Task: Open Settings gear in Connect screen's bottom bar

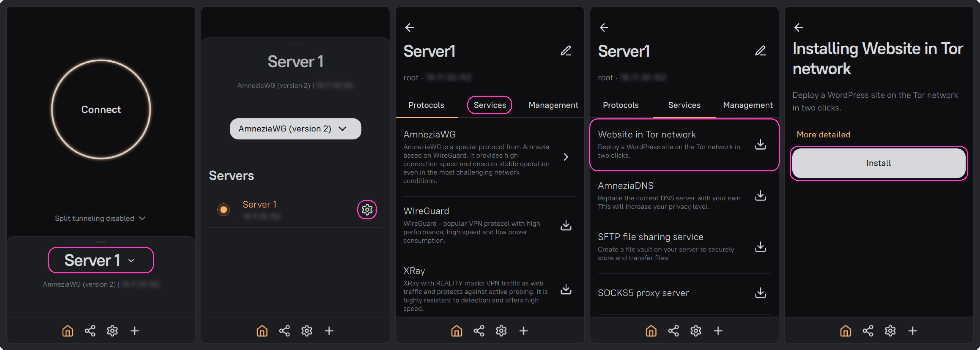Action: click(112, 331)
